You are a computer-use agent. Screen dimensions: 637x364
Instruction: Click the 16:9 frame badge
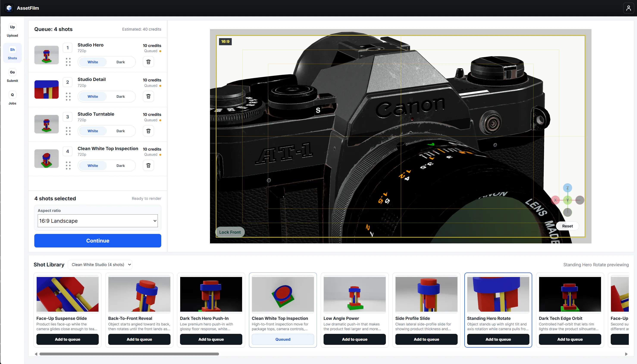coord(225,42)
